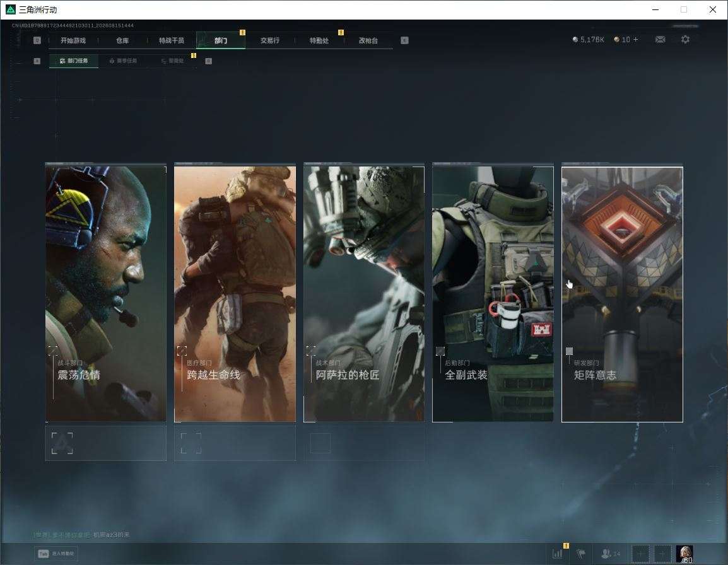Open the friends list icon showing 14
The height and width of the screenshot is (565, 728).
click(x=611, y=554)
